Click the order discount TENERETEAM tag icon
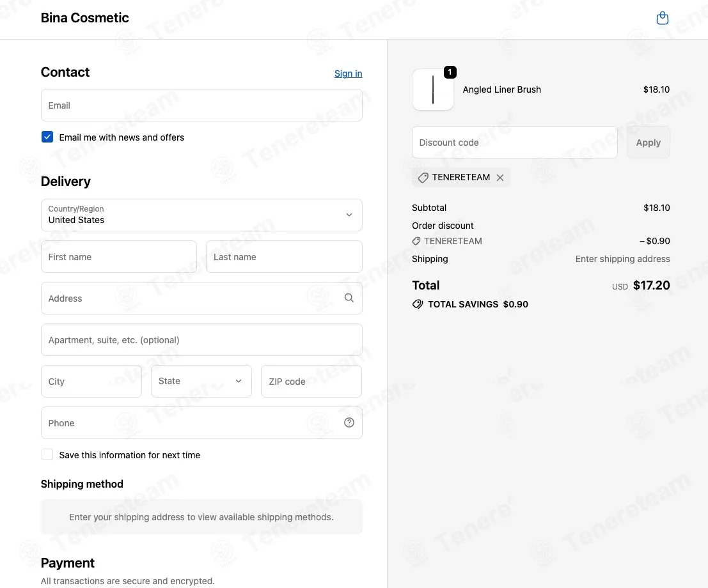 coord(416,242)
